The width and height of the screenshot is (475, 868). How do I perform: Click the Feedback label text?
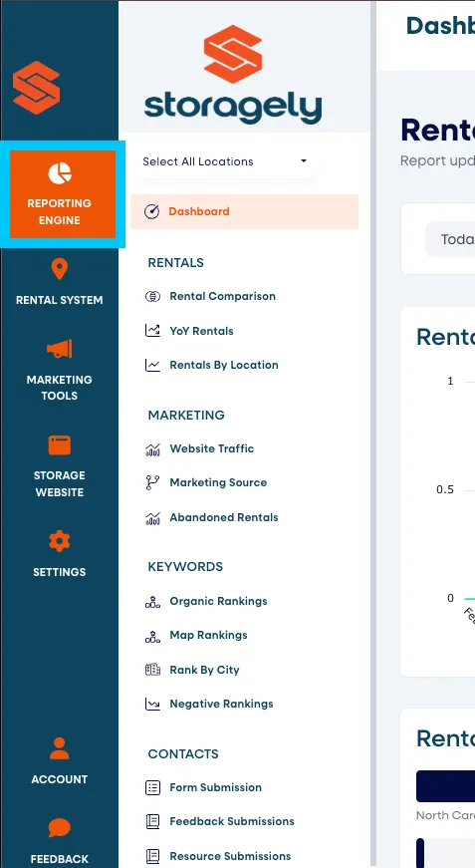(x=59, y=859)
